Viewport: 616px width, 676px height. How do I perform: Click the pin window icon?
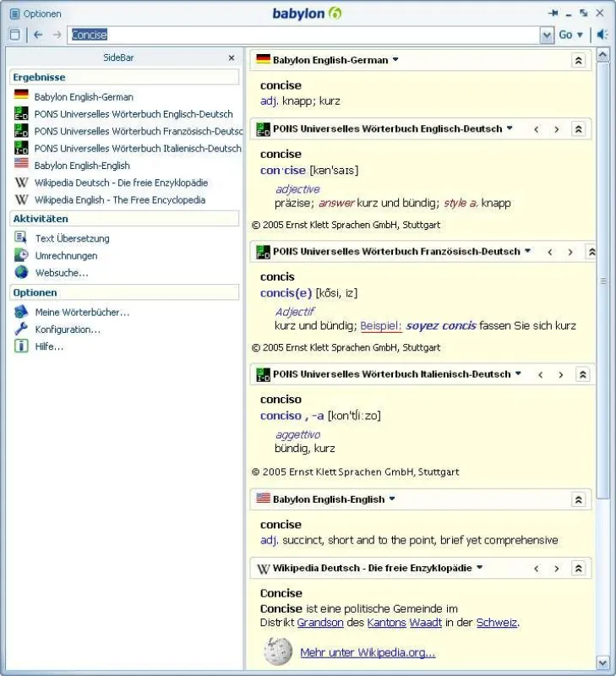pyautogui.click(x=553, y=14)
